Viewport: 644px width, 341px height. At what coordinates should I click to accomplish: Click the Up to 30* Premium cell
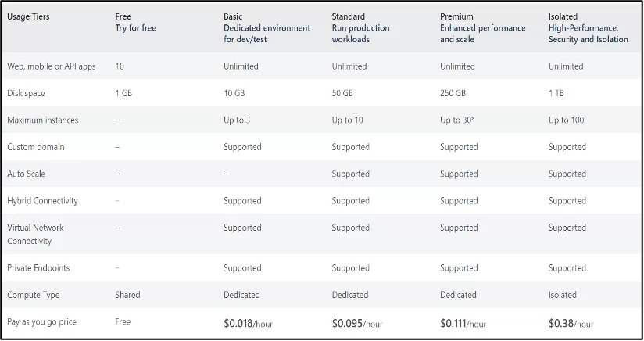[x=457, y=120]
